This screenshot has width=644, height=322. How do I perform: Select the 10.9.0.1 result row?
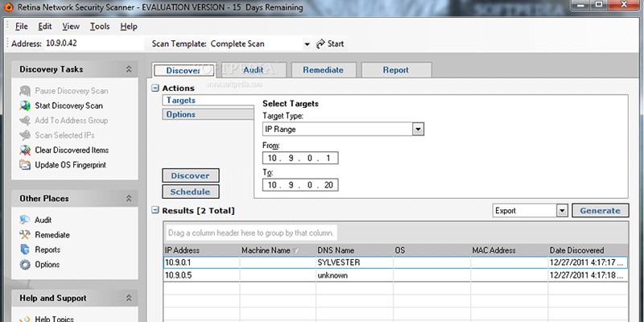(x=395, y=262)
